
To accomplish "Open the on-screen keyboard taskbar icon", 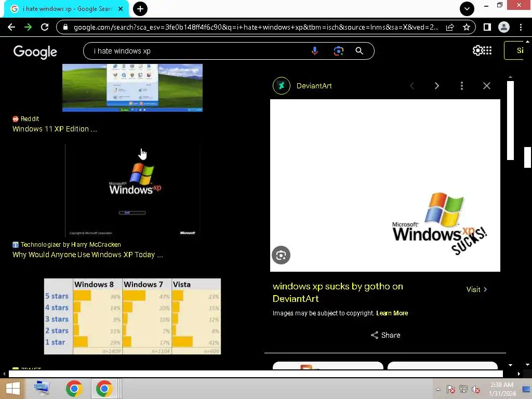I will [42, 389].
